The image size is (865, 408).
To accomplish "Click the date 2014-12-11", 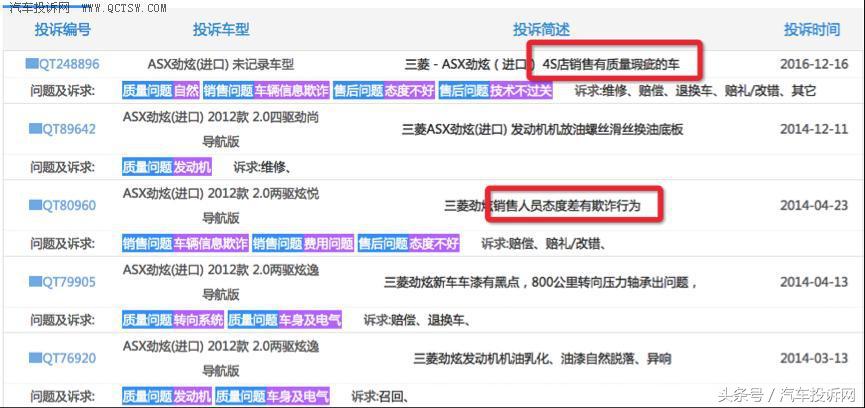I will (814, 130).
